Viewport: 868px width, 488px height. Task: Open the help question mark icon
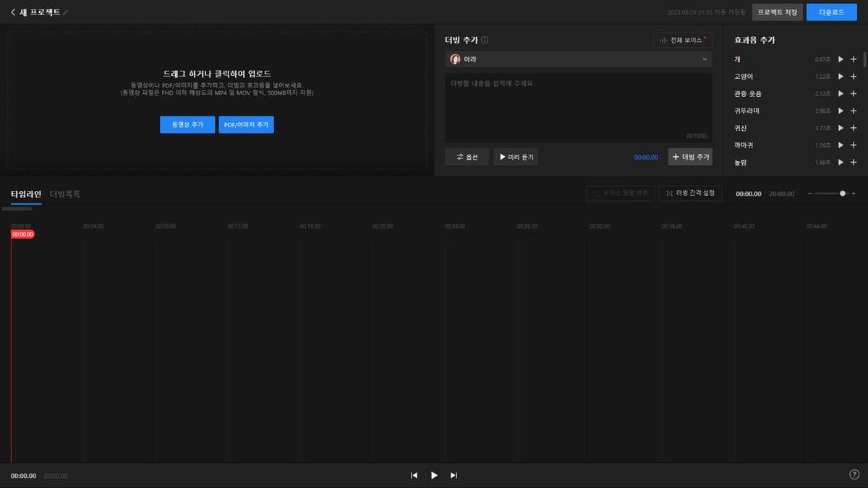(x=854, y=474)
